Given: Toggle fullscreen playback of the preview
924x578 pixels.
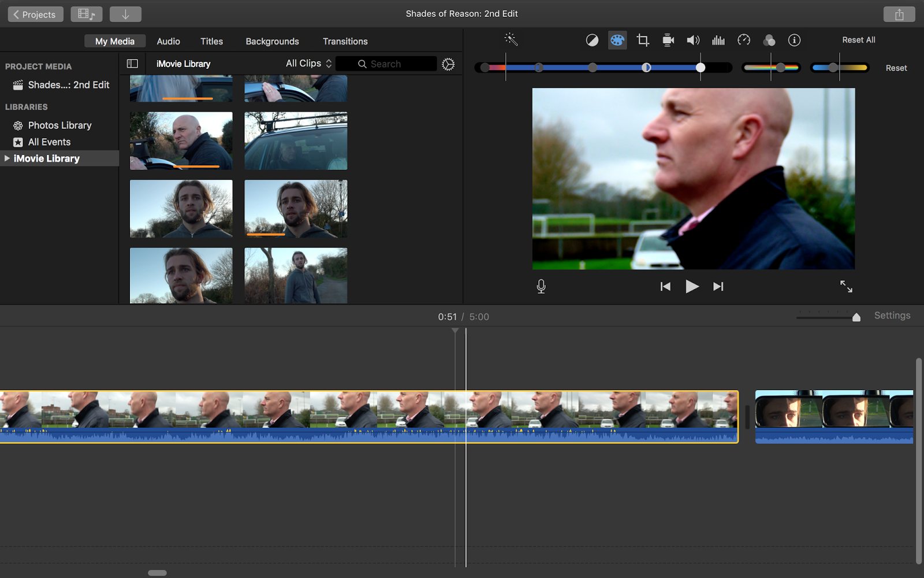Looking at the screenshot, I should tap(846, 286).
